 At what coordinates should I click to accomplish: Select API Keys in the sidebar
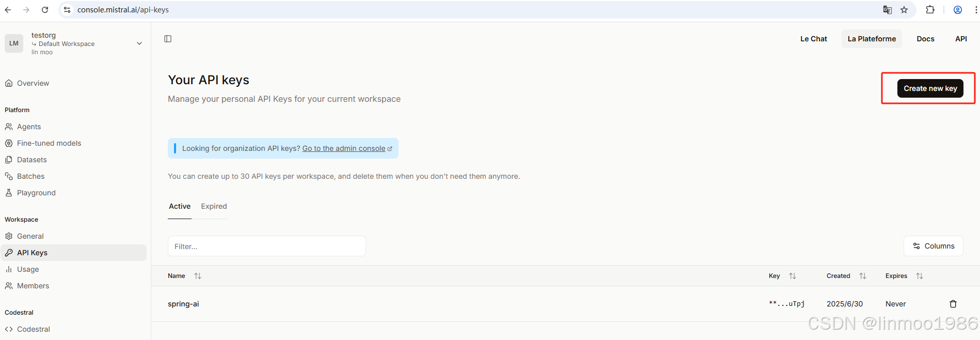coord(73,253)
